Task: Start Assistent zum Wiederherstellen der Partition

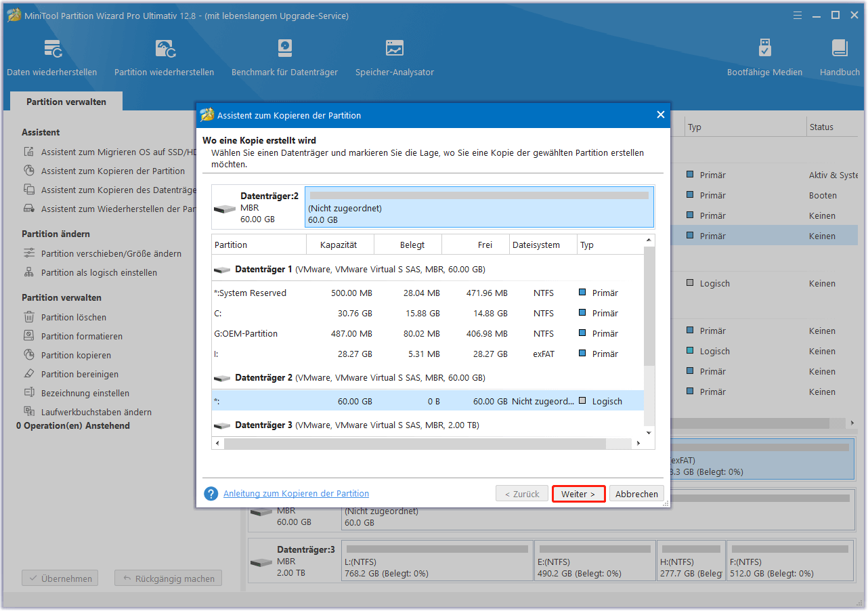Action: point(110,209)
